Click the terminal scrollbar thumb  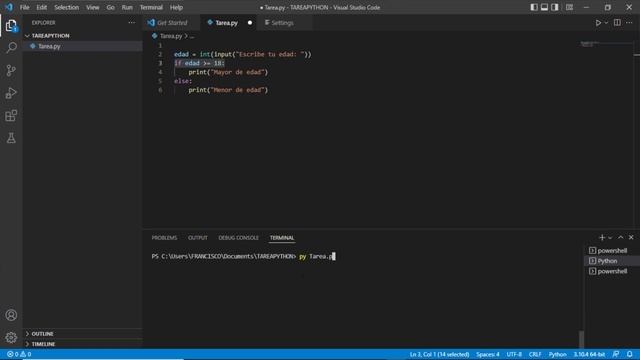tap(581, 339)
